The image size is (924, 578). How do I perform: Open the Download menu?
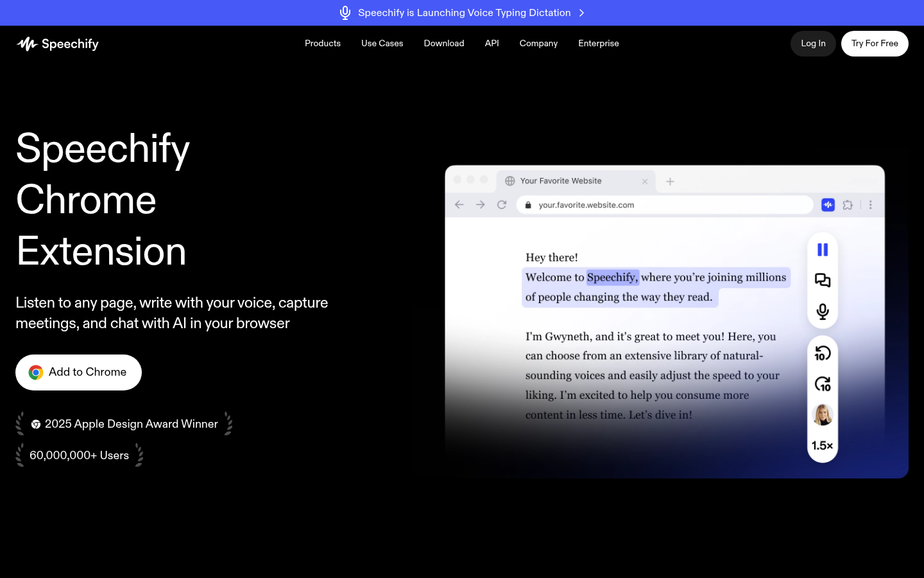pyautogui.click(x=444, y=44)
